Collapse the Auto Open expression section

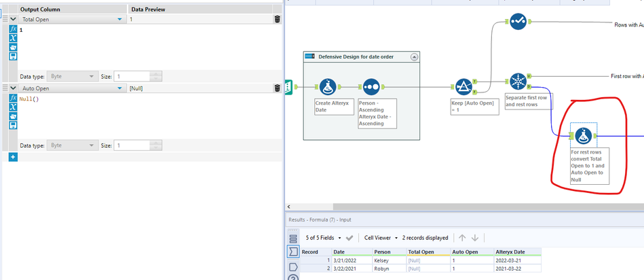point(13,88)
